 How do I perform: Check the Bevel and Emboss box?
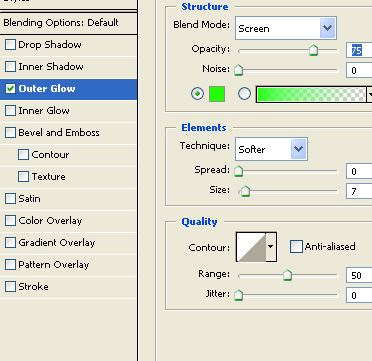[10, 133]
